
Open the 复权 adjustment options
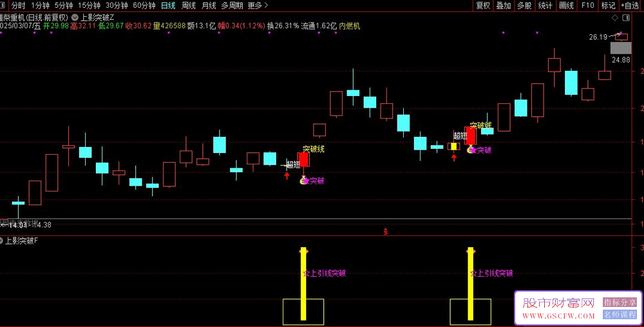point(483,5)
